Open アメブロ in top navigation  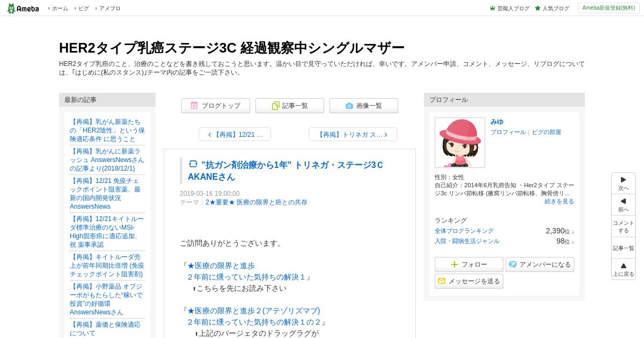point(109,9)
